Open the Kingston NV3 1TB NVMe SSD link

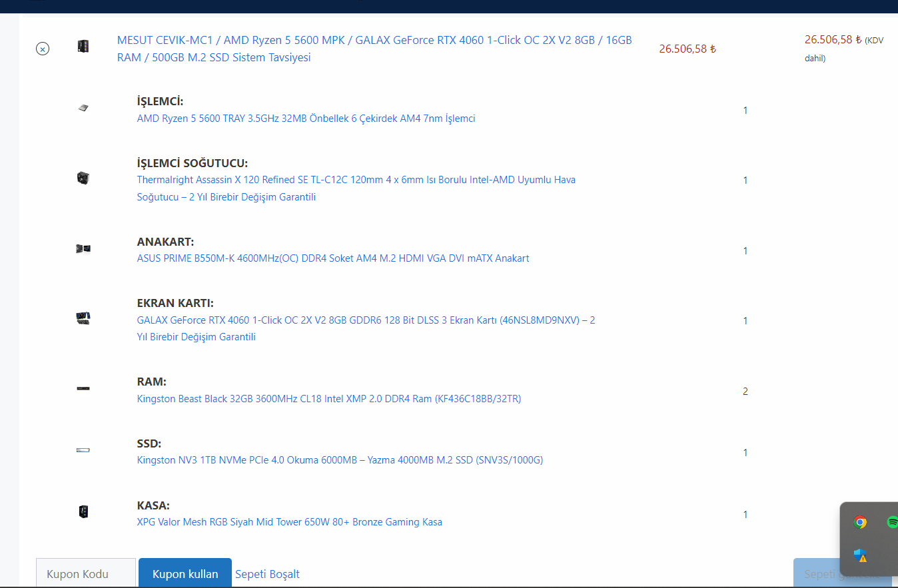pos(340,460)
